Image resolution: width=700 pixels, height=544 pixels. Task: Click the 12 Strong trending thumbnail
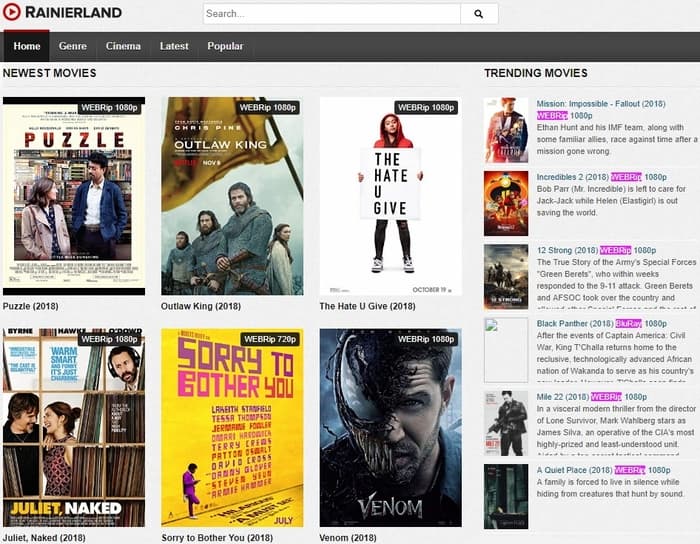coord(506,277)
